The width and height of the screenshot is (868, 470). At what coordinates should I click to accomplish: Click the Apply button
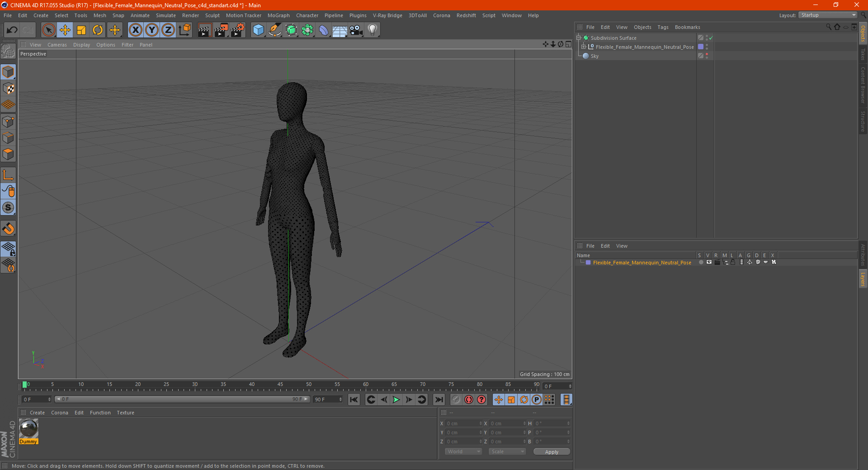click(552, 452)
